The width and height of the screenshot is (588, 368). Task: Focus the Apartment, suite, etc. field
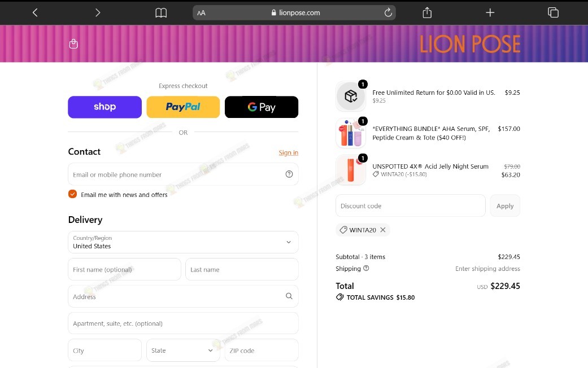click(183, 323)
